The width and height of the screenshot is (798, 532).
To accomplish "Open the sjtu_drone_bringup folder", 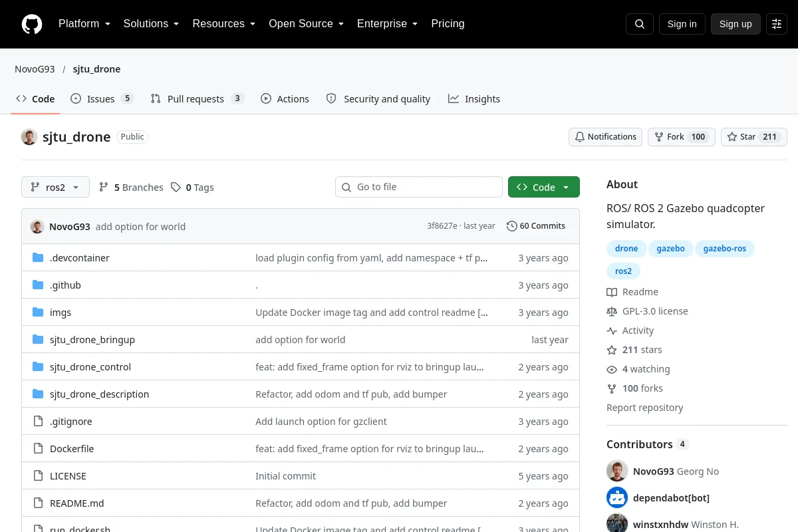I will [x=92, y=340].
